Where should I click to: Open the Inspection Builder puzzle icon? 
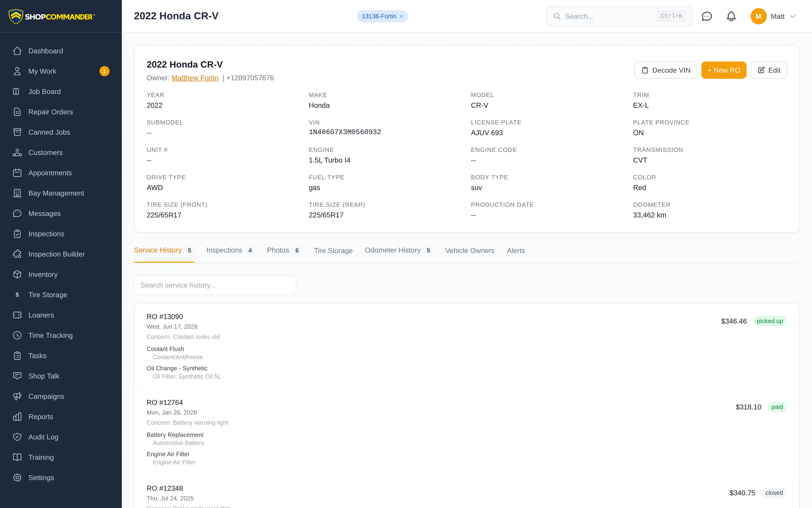tap(17, 254)
